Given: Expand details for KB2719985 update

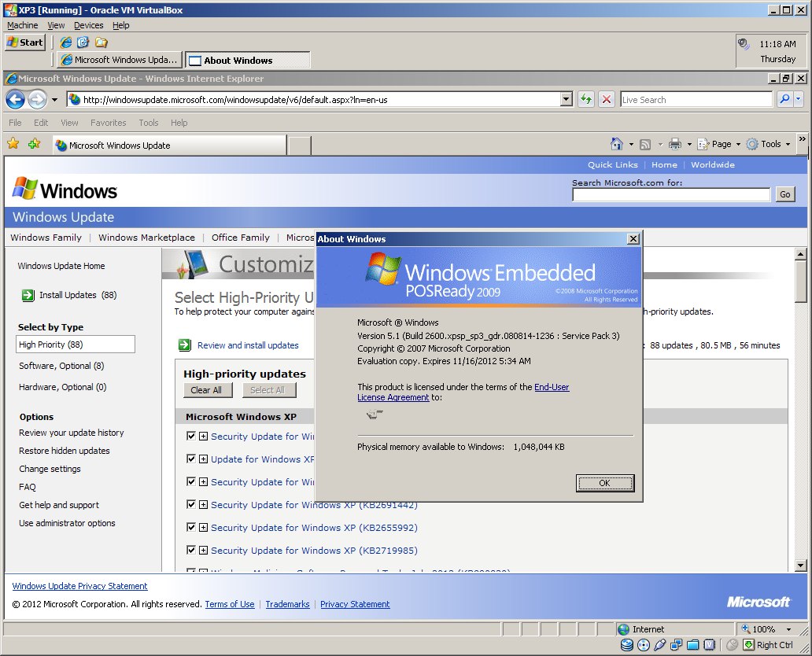Looking at the screenshot, I should [204, 551].
